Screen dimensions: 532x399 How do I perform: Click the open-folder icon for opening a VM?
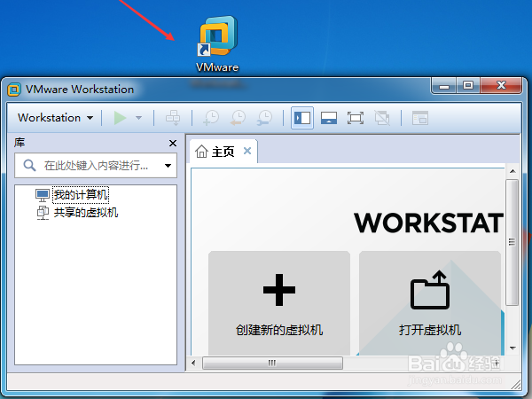[430, 290]
